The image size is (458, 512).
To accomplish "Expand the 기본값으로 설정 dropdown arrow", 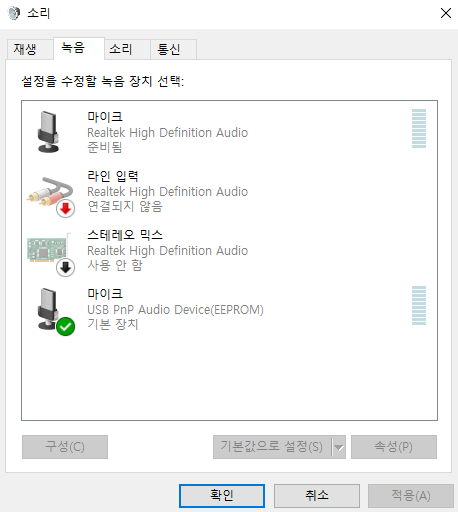I will (x=339, y=447).
